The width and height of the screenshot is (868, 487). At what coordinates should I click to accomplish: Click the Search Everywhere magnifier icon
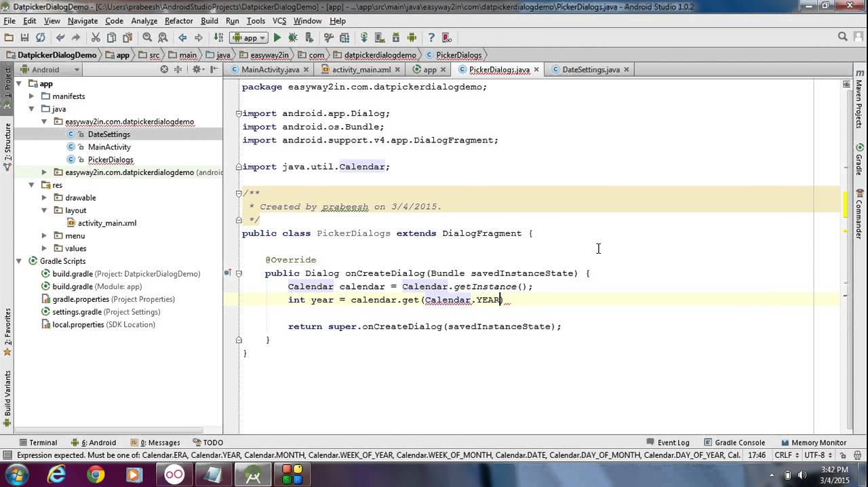pos(843,37)
